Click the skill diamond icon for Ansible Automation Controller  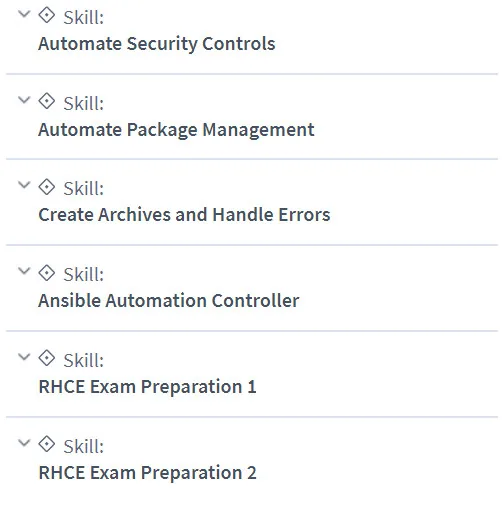click(46, 273)
